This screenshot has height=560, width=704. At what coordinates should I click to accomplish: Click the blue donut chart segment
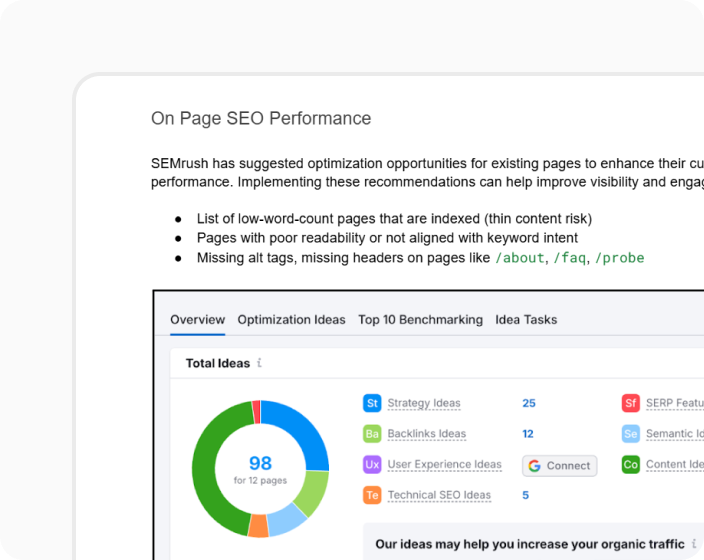pyautogui.click(x=303, y=429)
